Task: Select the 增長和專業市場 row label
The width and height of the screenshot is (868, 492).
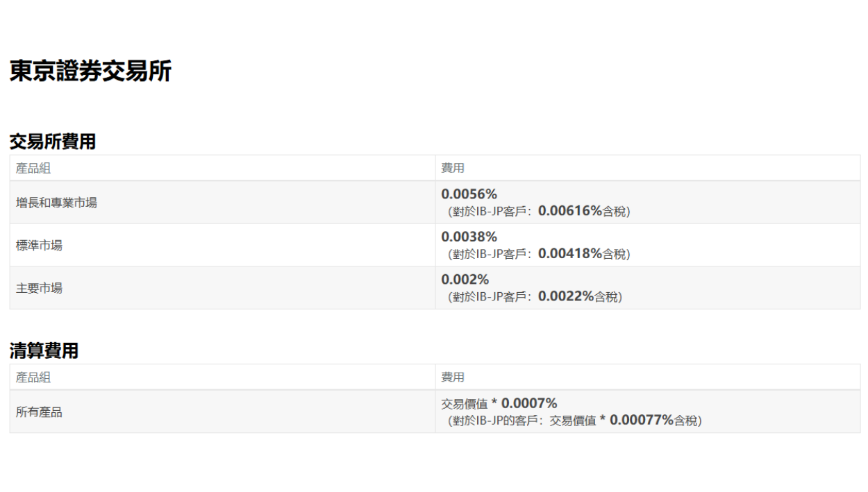Action: pyautogui.click(x=56, y=203)
